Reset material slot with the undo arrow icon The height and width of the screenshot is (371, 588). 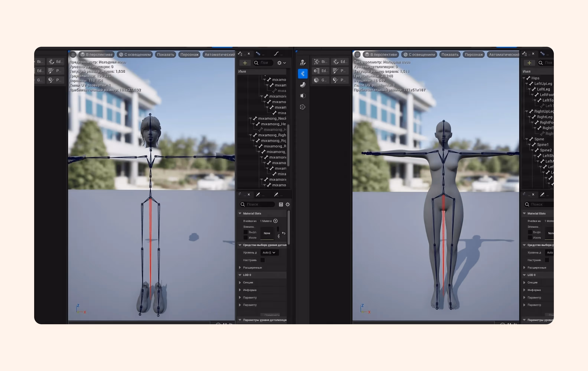[x=283, y=233]
